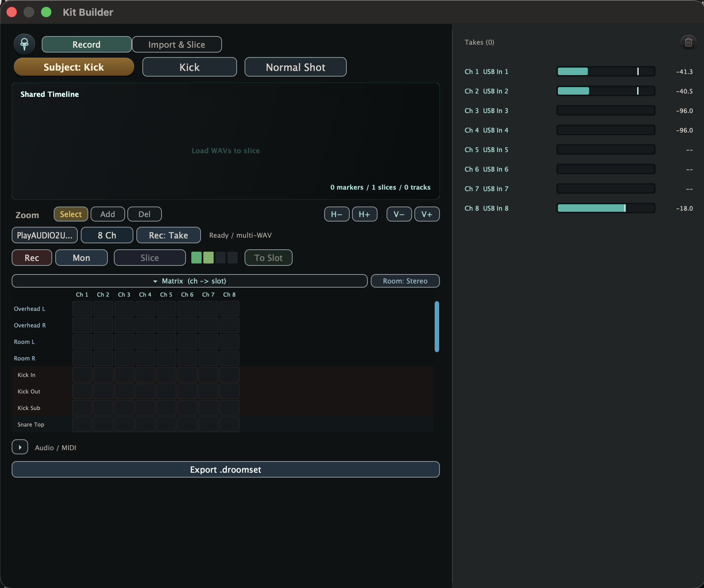Toggle Room: Stereo mode
Viewport: 704px width, 588px height.
tap(405, 281)
